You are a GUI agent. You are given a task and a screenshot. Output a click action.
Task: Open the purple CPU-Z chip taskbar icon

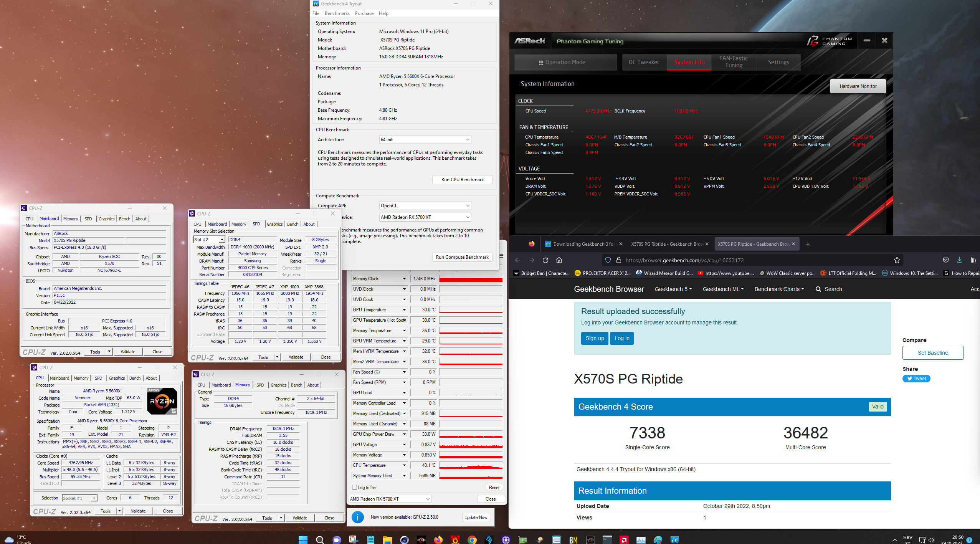[x=506, y=539]
